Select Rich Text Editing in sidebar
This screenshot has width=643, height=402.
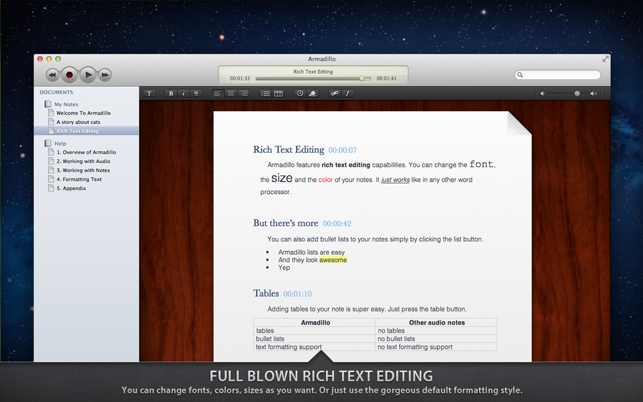[87, 131]
